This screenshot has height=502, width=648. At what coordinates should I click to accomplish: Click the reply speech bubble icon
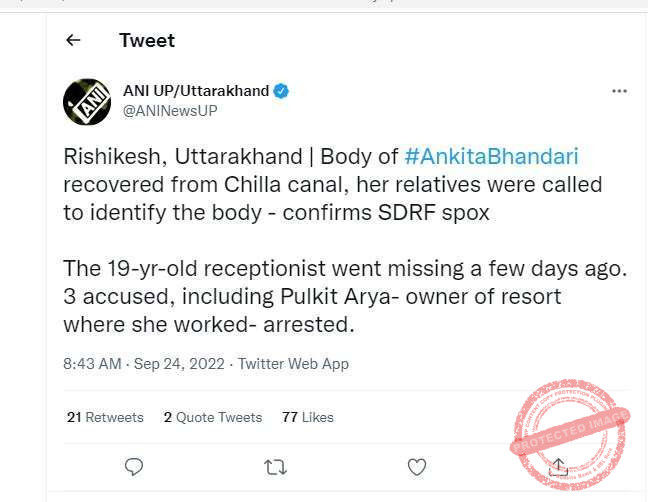133,467
